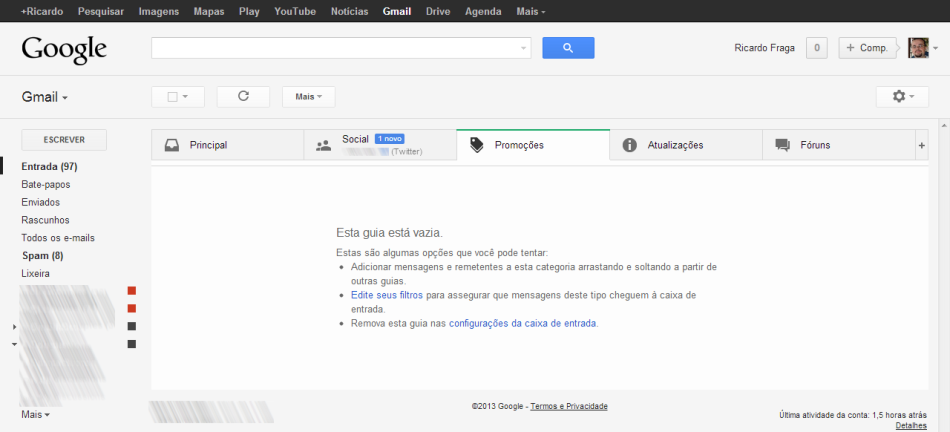Click the Google logo

pos(64,49)
